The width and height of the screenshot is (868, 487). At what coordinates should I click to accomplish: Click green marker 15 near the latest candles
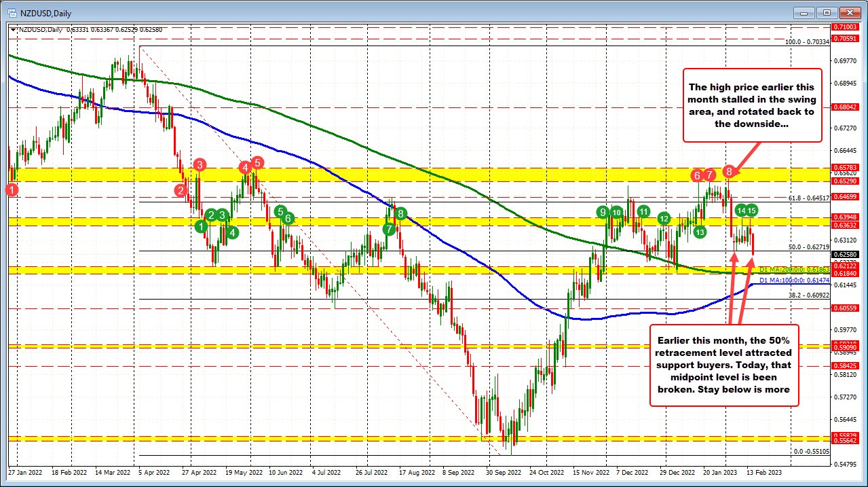(x=751, y=211)
